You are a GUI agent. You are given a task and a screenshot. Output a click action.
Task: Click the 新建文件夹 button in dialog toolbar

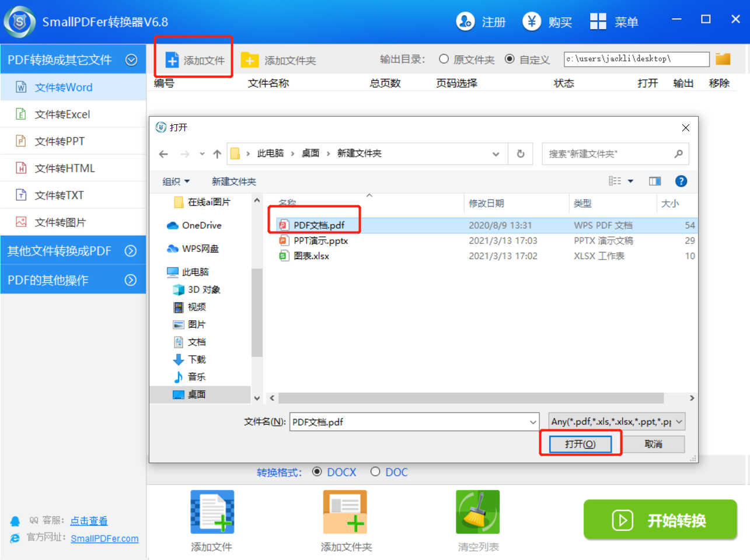pyautogui.click(x=233, y=181)
